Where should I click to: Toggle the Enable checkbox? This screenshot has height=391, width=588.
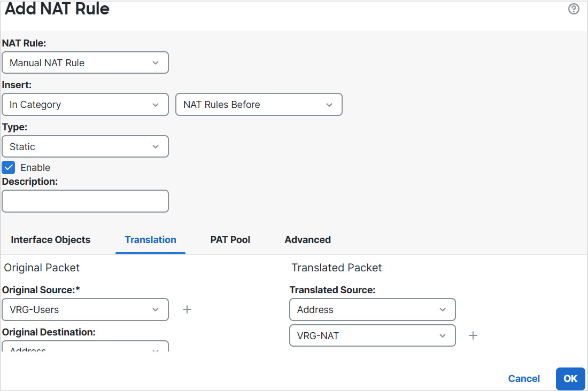coord(9,167)
